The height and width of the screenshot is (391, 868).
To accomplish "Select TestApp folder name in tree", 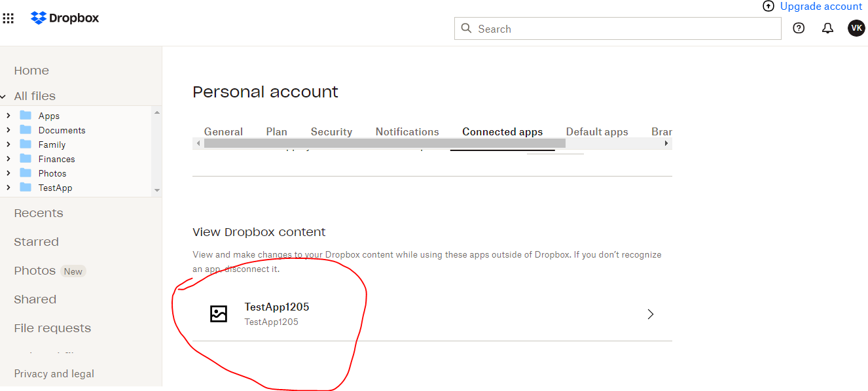I will [x=55, y=188].
